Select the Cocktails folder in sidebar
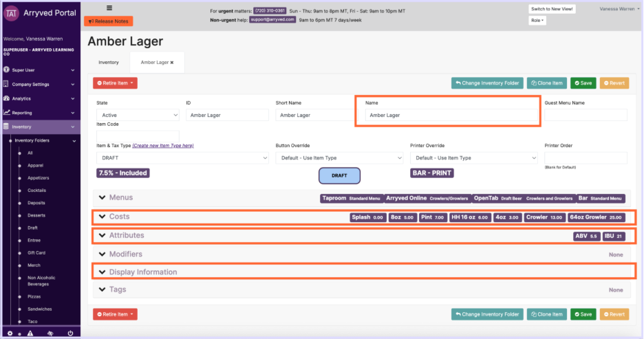Viewport: 644px width, 339px height. coord(36,190)
